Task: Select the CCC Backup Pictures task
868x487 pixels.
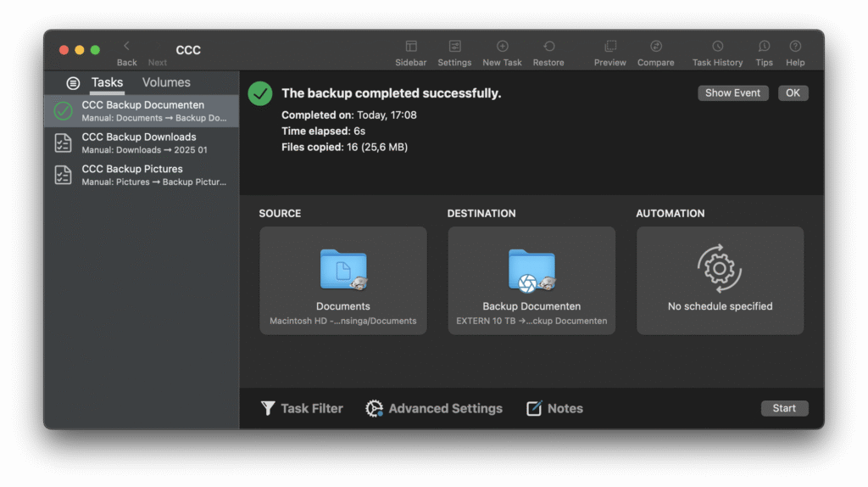Action: 142,175
